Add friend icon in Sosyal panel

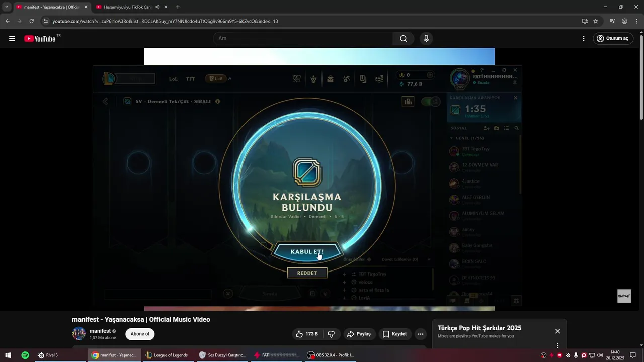click(486, 128)
